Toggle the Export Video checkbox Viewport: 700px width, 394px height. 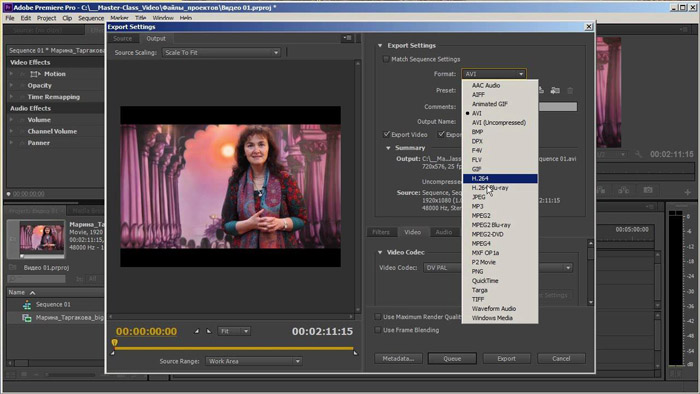(387, 134)
